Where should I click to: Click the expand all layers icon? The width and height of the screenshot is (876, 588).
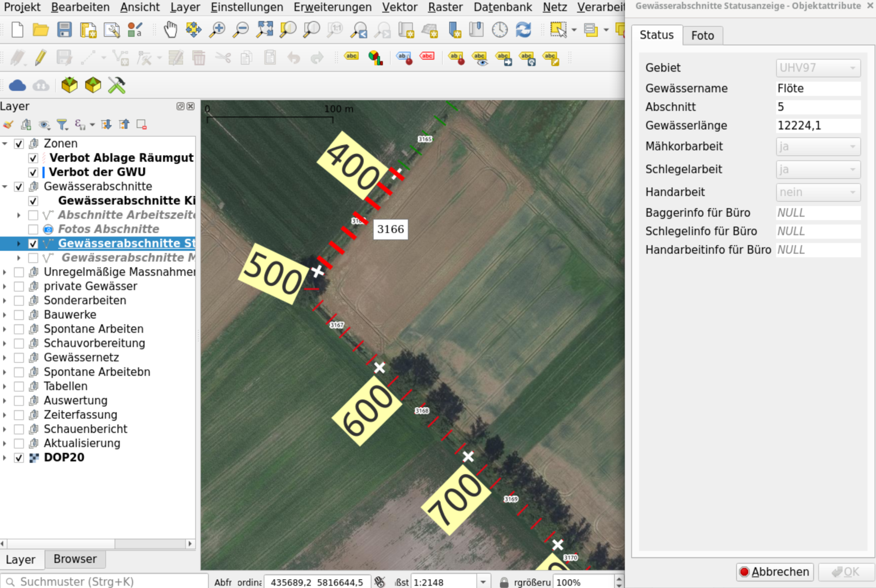(x=106, y=125)
